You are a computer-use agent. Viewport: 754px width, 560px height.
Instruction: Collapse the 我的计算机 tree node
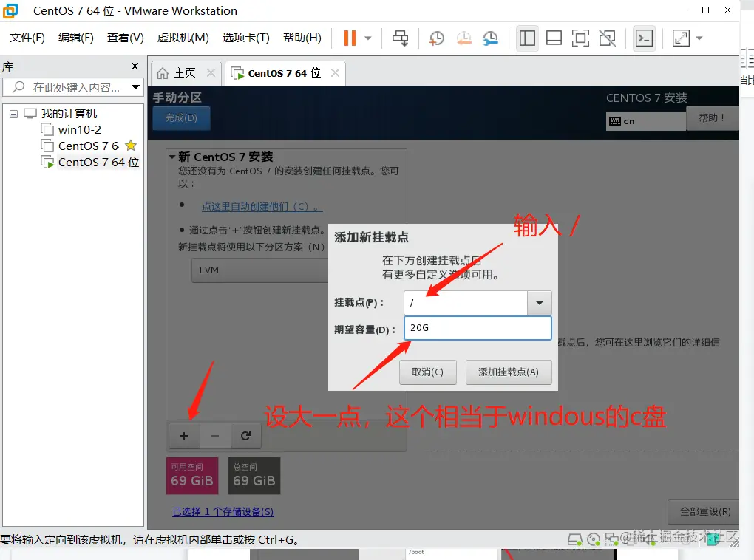click(12, 113)
